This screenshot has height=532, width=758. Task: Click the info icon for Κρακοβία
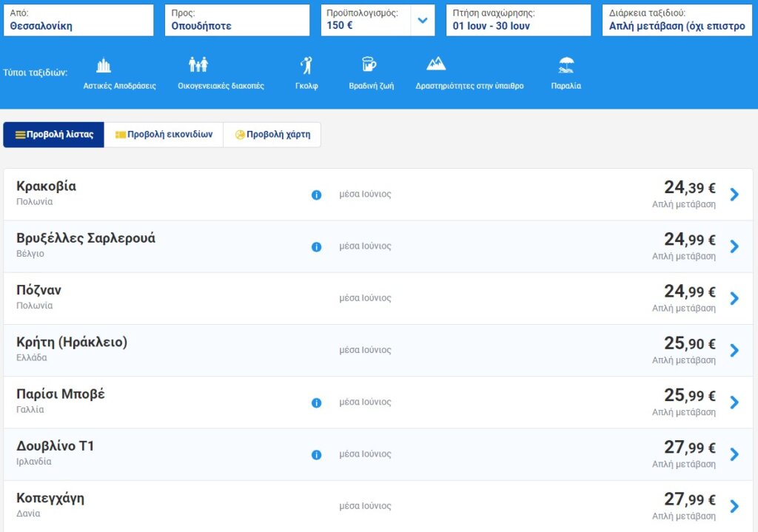point(316,195)
